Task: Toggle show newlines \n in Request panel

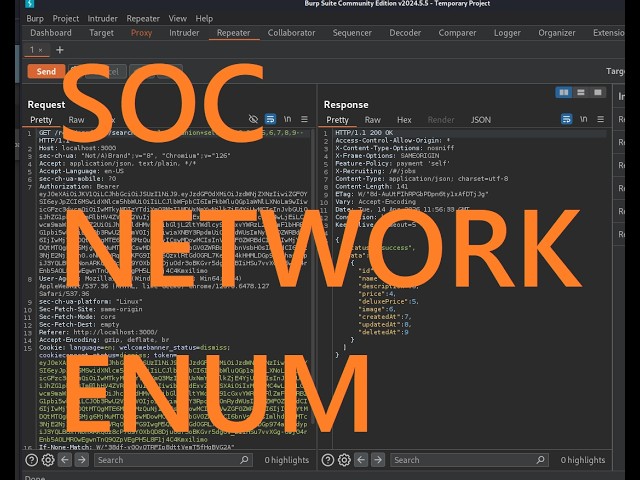Action: 287,119
